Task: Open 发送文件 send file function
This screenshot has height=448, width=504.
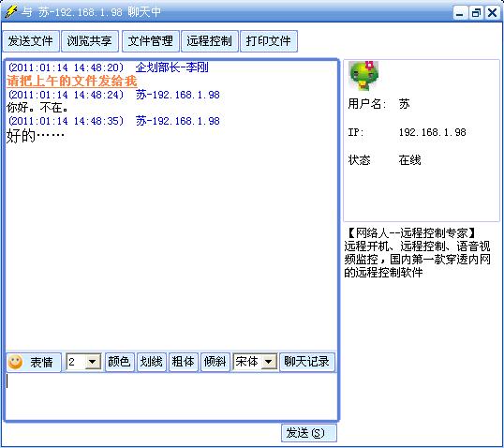Action: [x=31, y=41]
